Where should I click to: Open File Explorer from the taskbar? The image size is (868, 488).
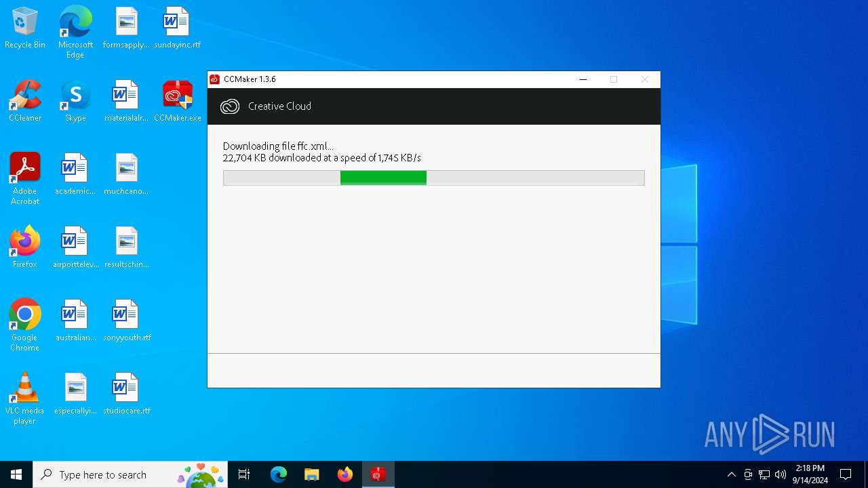pyautogui.click(x=312, y=474)
